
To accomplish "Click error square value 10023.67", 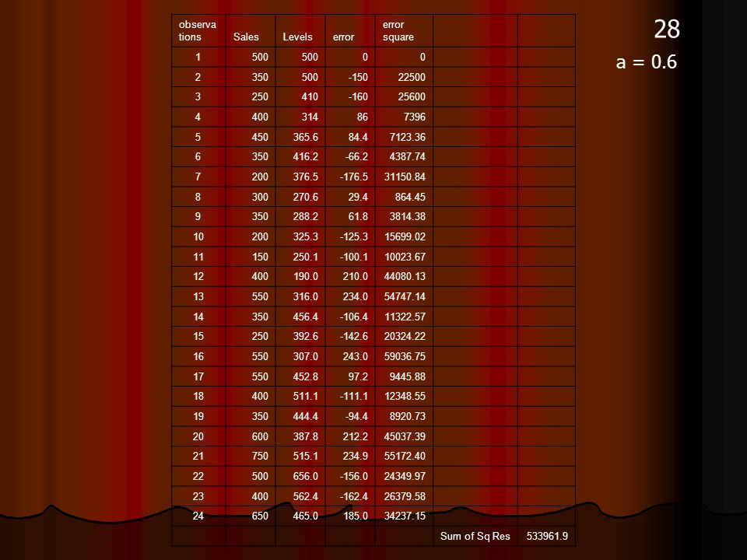I will pyautogui.click(x=405, y=257).
